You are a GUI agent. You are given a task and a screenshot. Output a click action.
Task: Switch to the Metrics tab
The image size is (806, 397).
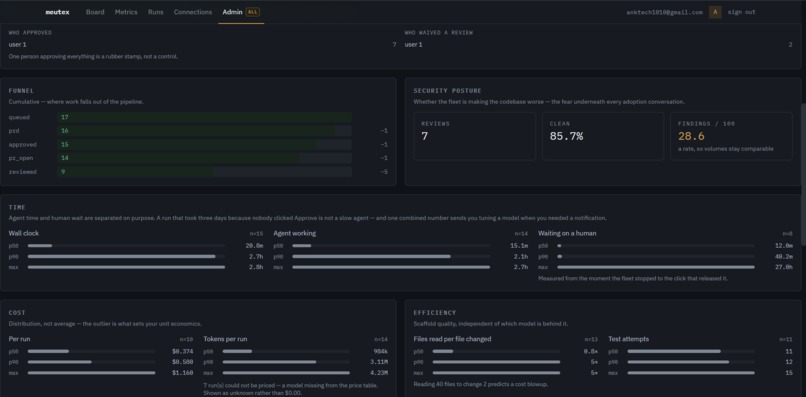point(126,12)
